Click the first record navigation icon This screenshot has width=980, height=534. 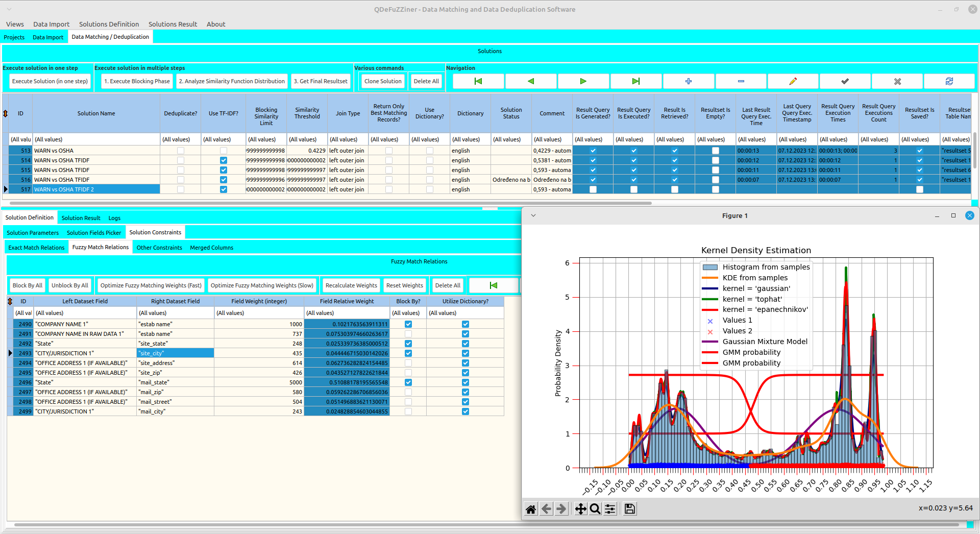pos(478,81)
